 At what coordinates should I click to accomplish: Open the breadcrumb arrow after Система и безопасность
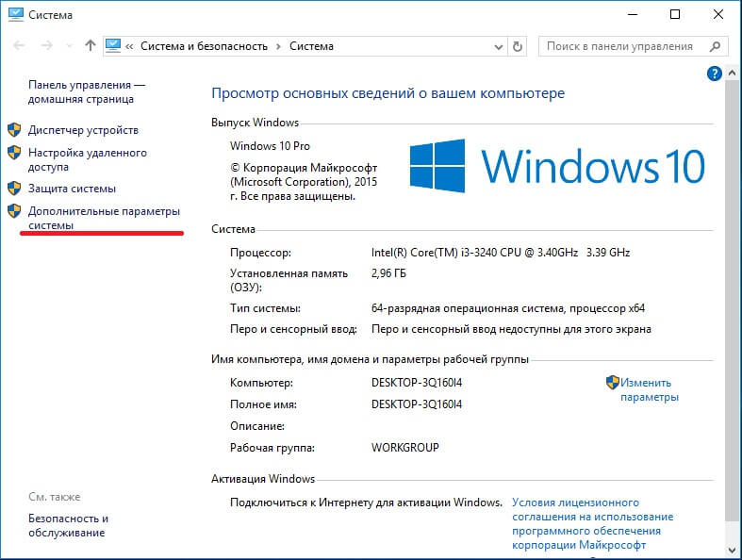coord(278,46)
